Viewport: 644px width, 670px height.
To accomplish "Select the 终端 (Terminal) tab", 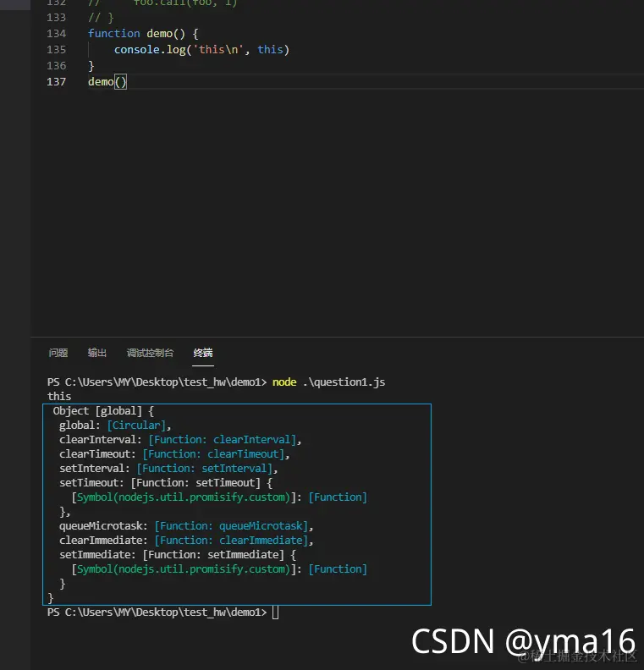I will coord(203,353).
